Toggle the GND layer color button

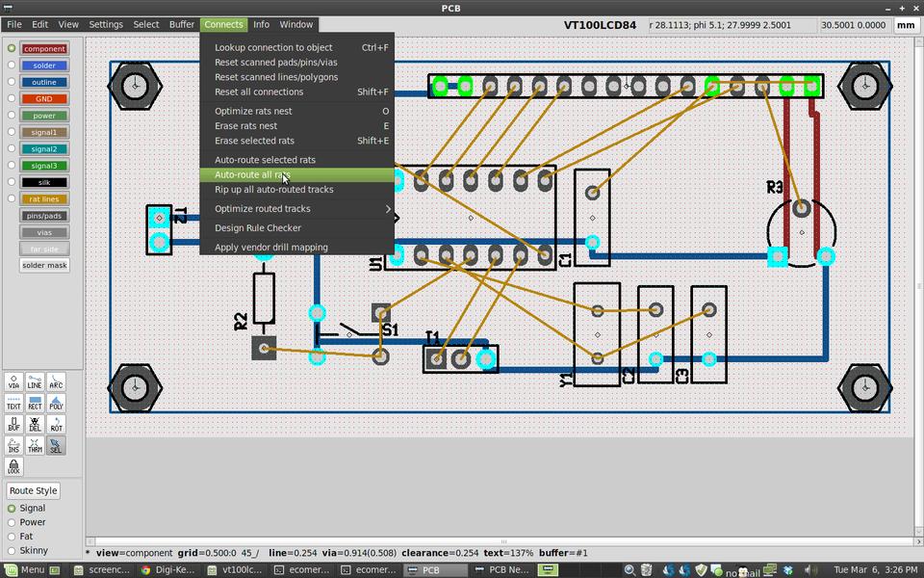pos(44,99)
